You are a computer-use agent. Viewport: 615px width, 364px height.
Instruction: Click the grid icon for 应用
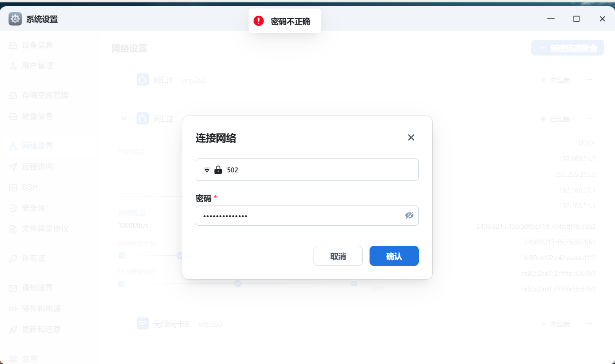13,359
